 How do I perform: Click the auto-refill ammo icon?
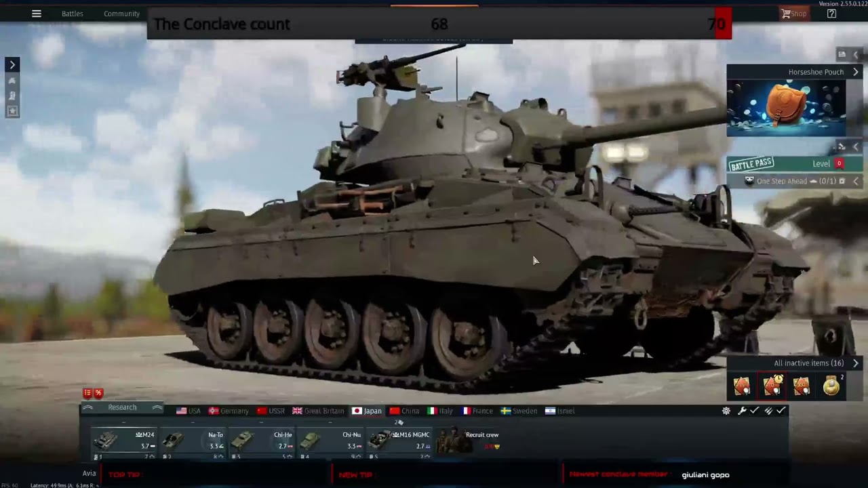pyautogui.click(x=768, y=411)
